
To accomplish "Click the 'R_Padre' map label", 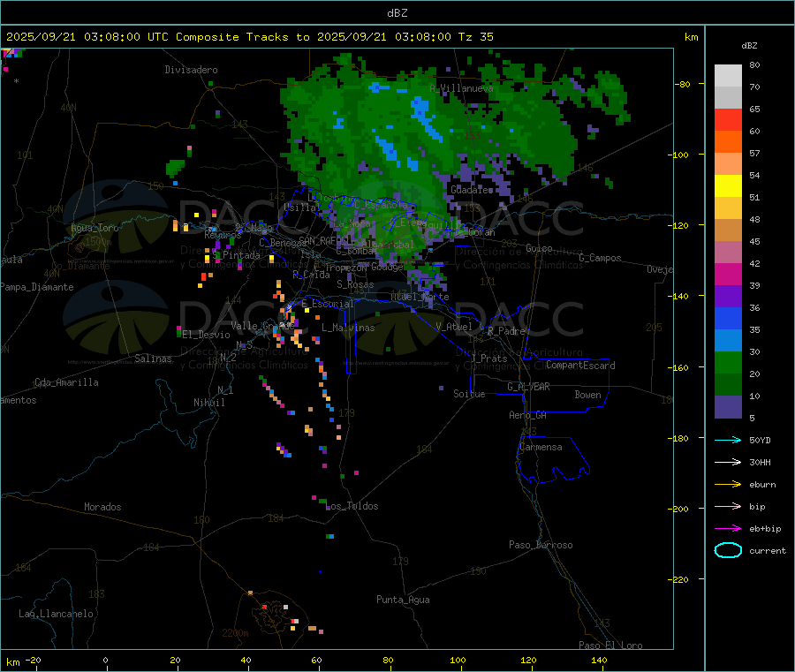I will pyautogui.click(x=506, y=331).
